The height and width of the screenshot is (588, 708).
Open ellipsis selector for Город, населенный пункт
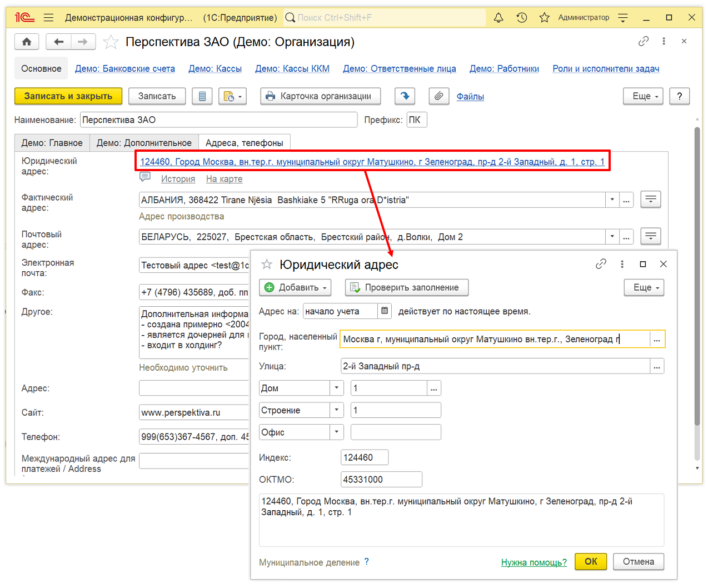(657, 339)
